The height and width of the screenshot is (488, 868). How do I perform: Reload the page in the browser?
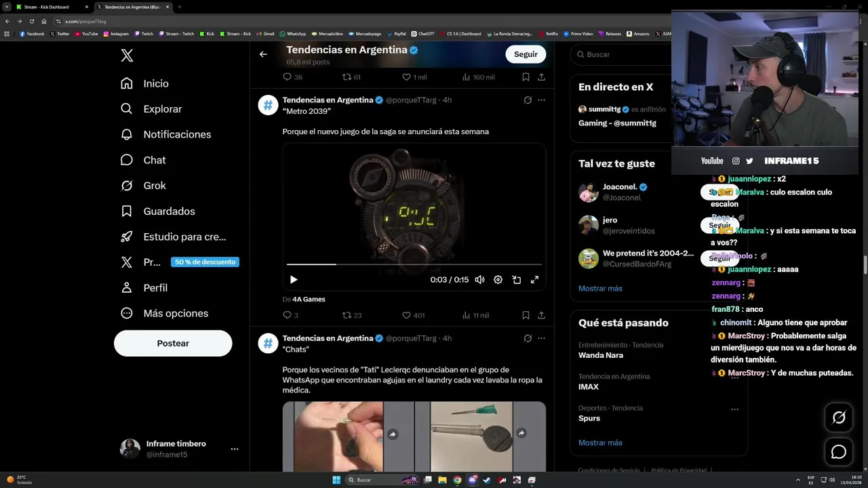(31, 21)
